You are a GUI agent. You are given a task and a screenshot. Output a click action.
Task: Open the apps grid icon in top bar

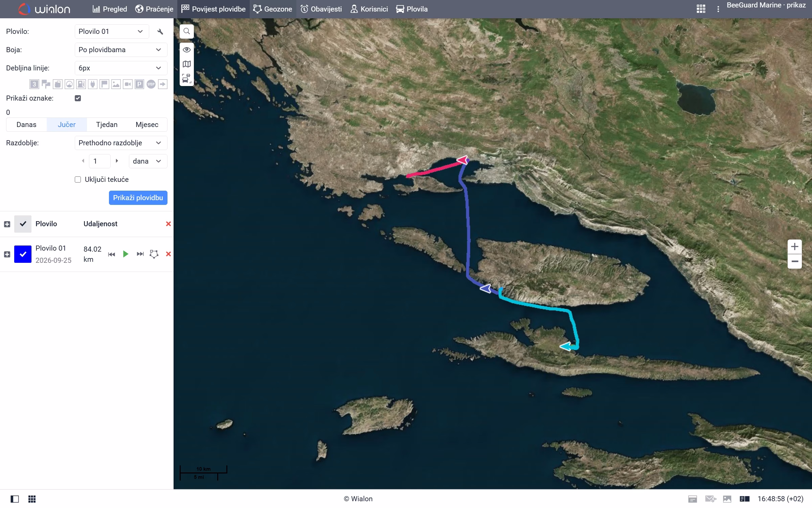pos(701,9)
